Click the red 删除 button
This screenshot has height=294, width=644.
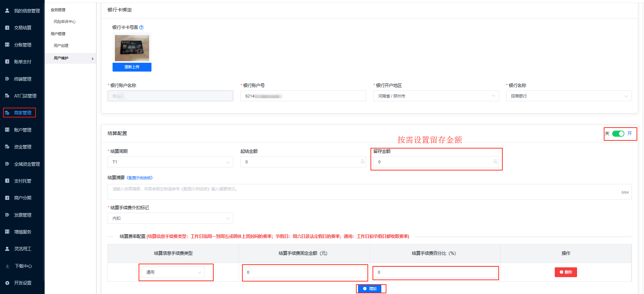pos(566,272)
